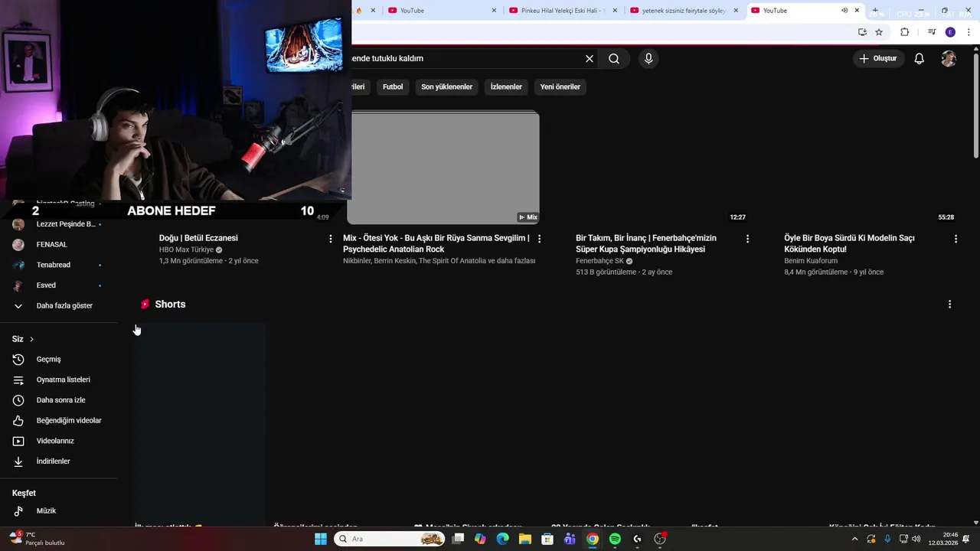The image size is (980, 551).
Task: Open the YouTube account avatar menu
Action: (949, 59)
